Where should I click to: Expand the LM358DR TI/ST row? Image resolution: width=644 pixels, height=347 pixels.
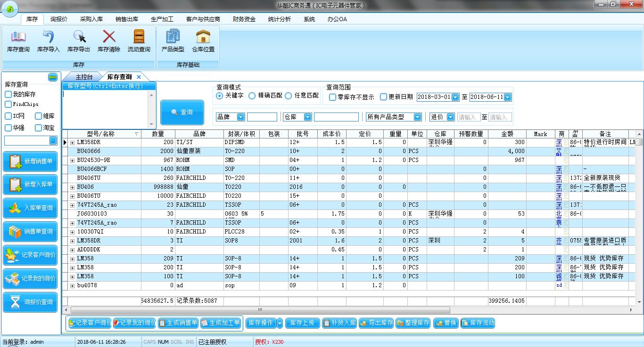[72, 142]
